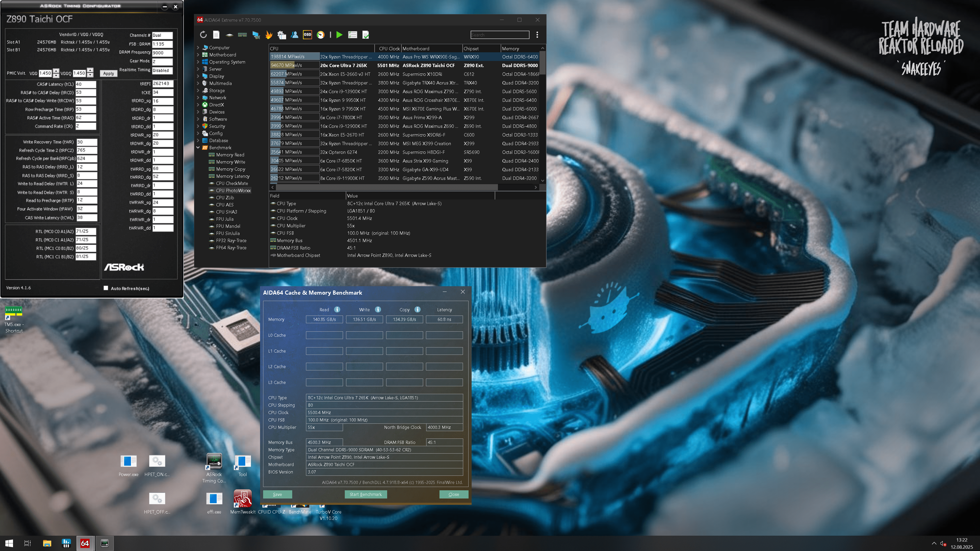This screenshot has height=551, width=980.
Task: Open the OSD panel icon
Action: pos(307,35)
